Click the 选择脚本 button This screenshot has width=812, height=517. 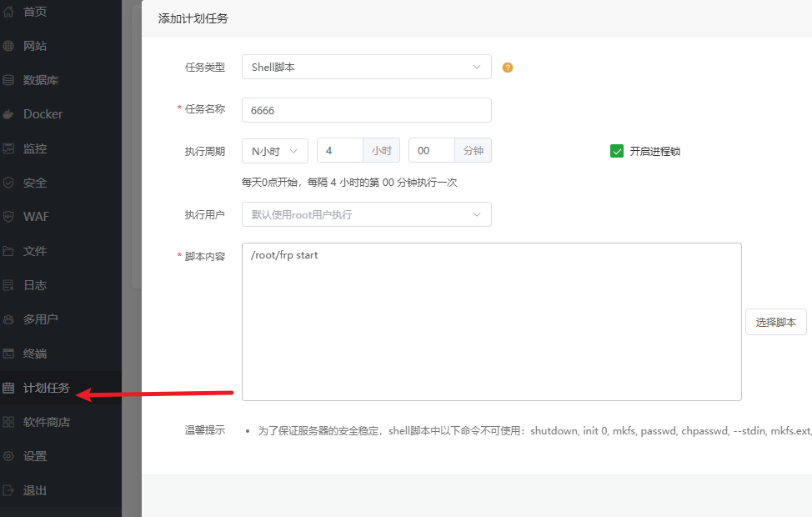(x=775, y=322)
